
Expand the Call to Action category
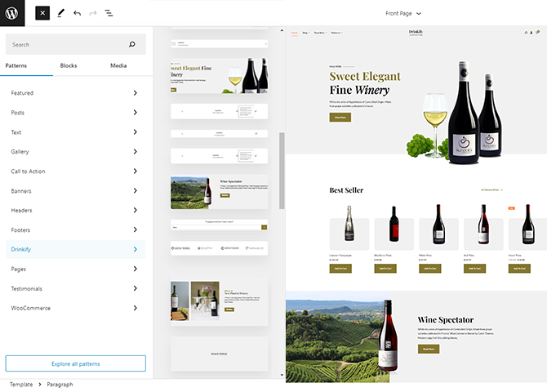click(x=75, y=171)
